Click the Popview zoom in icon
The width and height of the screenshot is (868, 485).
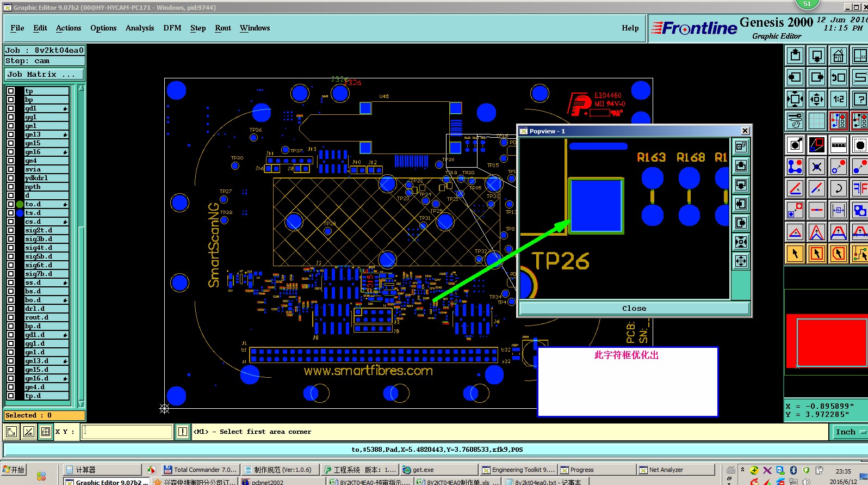tap(741, 242)
